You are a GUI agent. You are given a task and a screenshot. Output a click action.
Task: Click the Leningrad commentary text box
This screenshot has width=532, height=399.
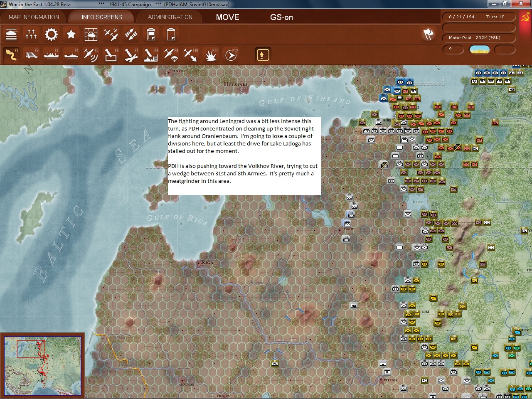click(x=244, y=156)
